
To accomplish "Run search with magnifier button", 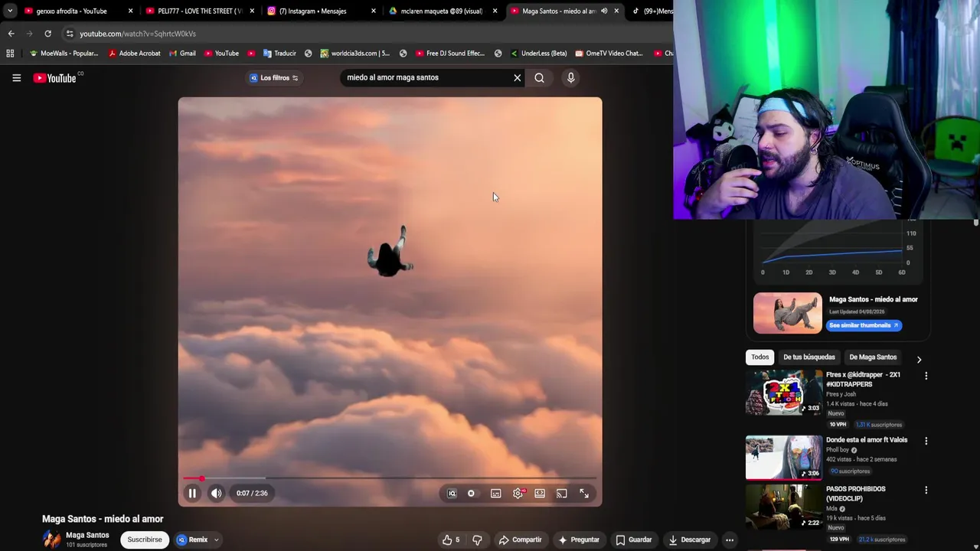I will pyautogui.click(x=540, y=77).
